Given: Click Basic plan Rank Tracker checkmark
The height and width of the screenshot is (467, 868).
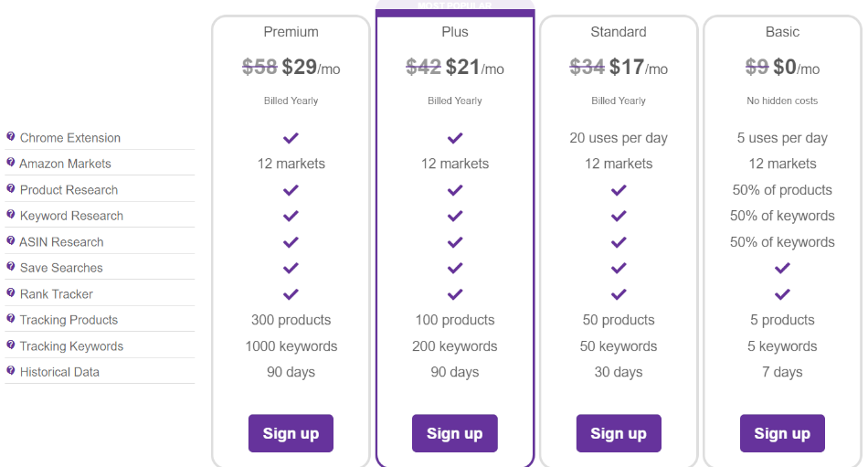Looking at the screenshot, I should pyautogui.click(x=782, y=294).
